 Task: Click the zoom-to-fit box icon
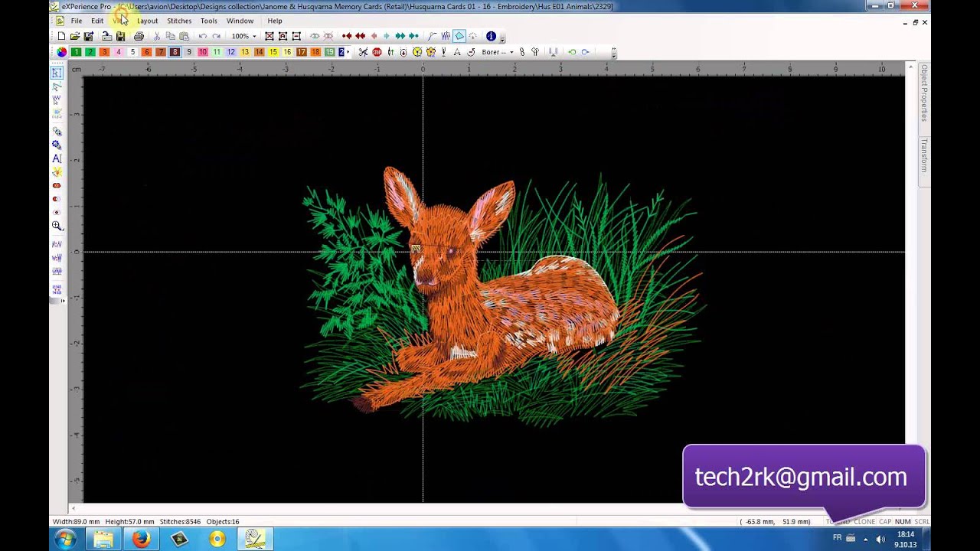point(269,36)
